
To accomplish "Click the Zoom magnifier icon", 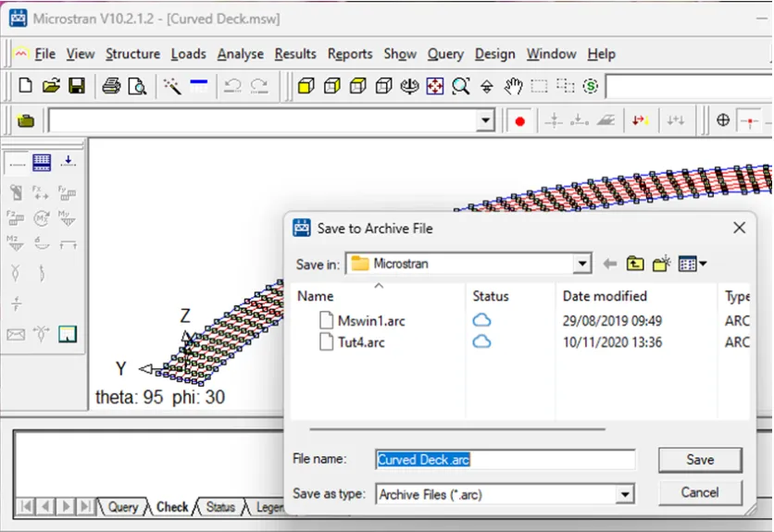I will [460, 86].
